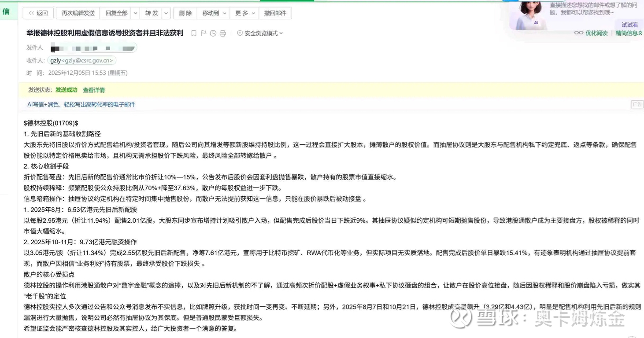644x338 pixels.
Task: Click the recipient chip gzly@csrc.gov.cn
Action: (81, 60)
